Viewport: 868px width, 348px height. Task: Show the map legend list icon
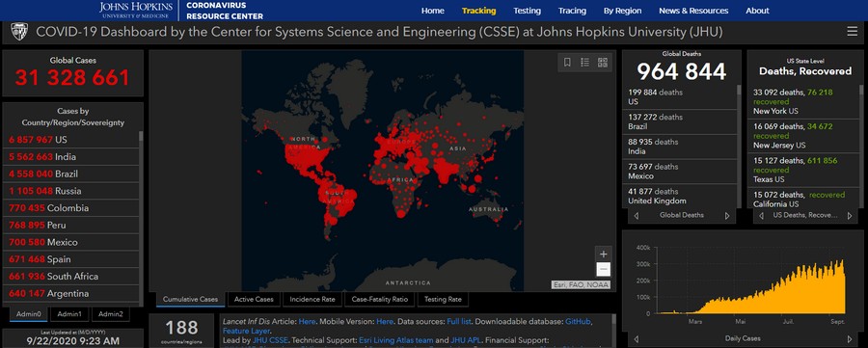[584, 63]
